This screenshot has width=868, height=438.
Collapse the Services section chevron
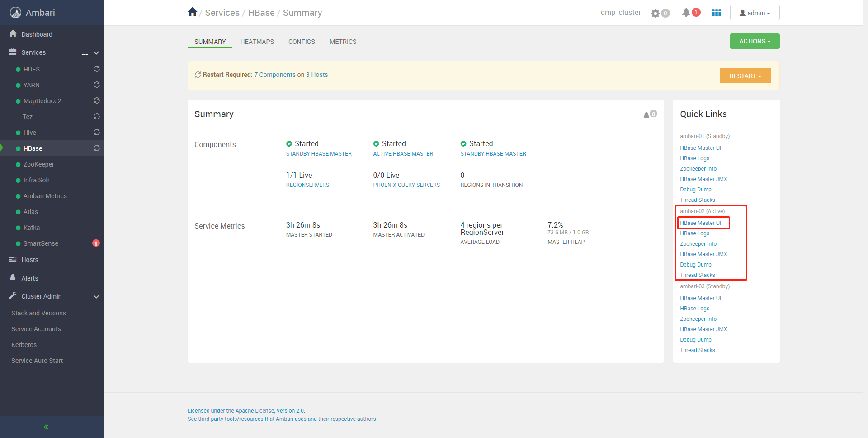point(96,53)
